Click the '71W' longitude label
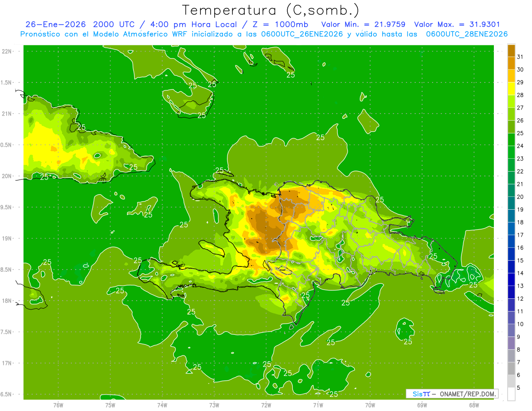Screen dimensions: 532x411 (318, 405)
